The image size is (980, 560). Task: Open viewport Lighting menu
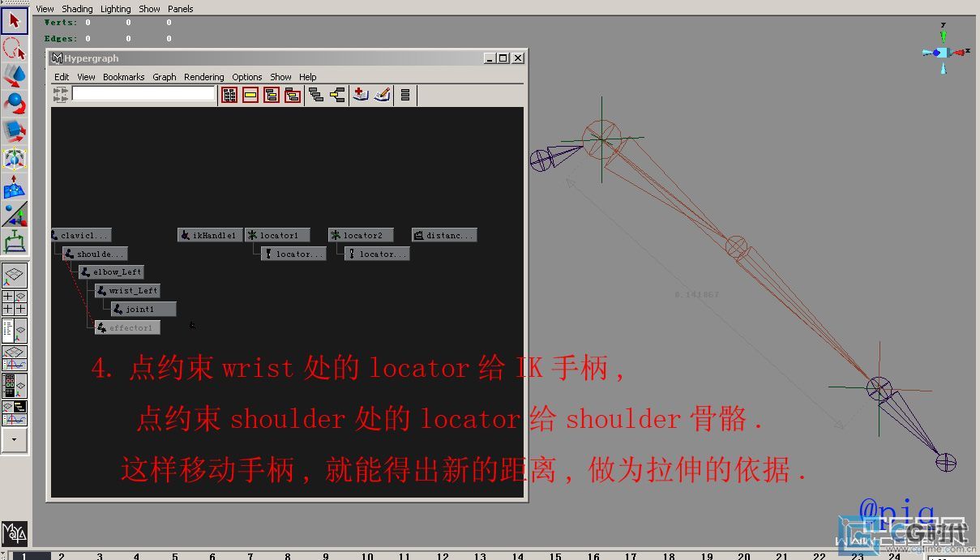coord(115,9)
